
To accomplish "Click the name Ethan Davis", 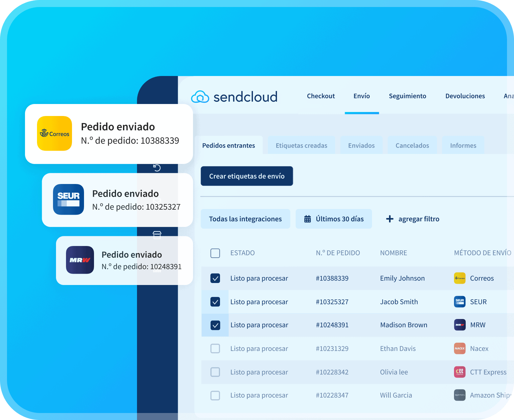I will [x=398, y=349].
